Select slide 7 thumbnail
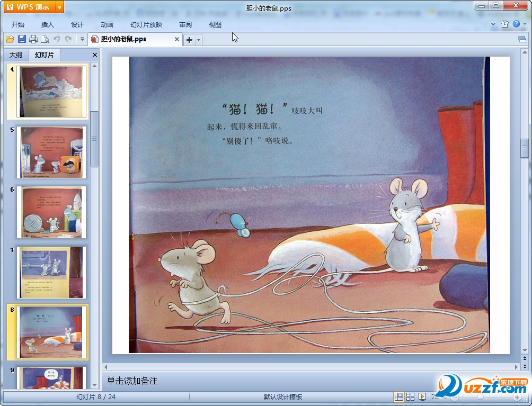 pyautogui.click(x=51, y=273)
